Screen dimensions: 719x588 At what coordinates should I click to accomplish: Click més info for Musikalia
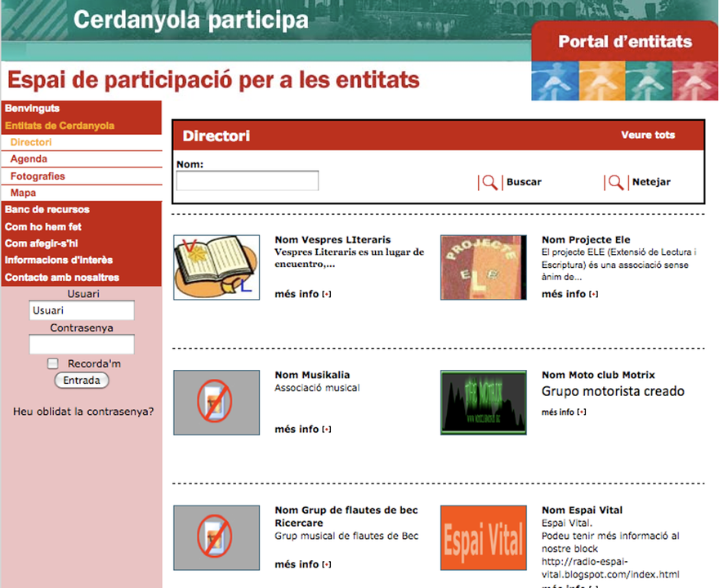pyautogui.click(x=297, y=430)
